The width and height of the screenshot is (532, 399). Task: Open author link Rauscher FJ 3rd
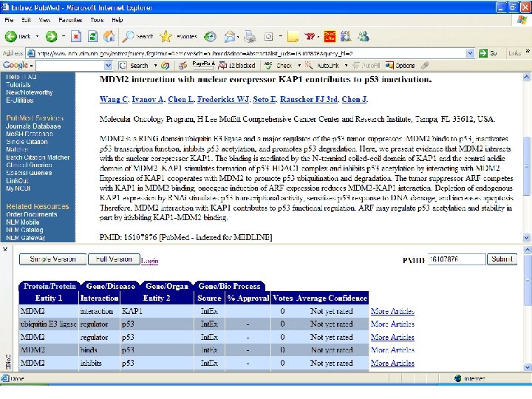[309, 99]
